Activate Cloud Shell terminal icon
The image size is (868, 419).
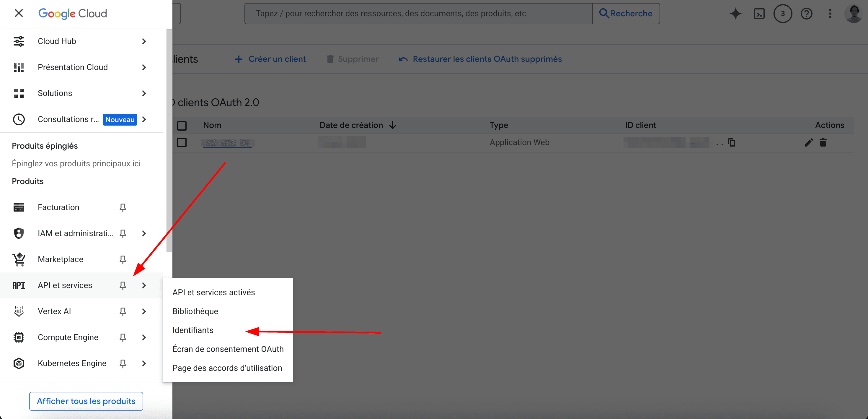click(x=759, y=14)
